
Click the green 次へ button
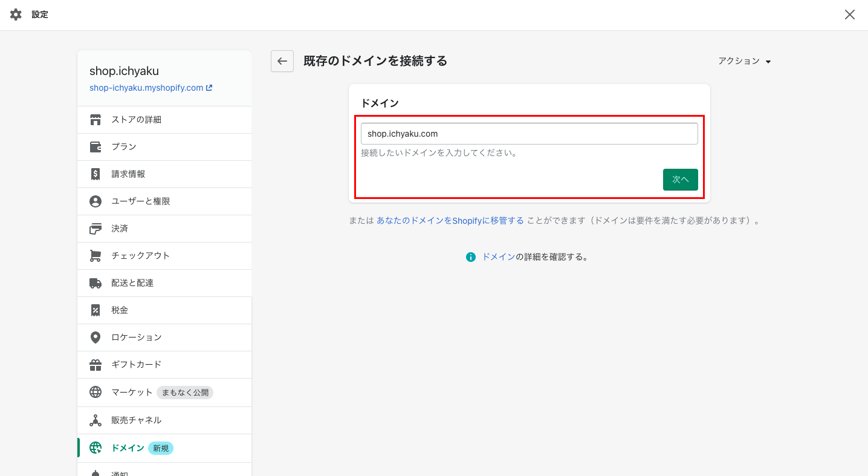[x=681, y=180]
